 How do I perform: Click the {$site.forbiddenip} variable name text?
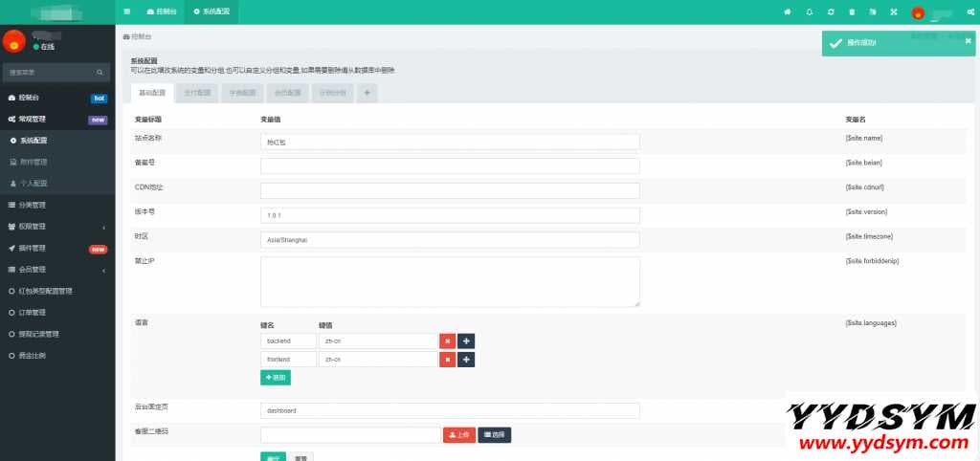(872, 261)
